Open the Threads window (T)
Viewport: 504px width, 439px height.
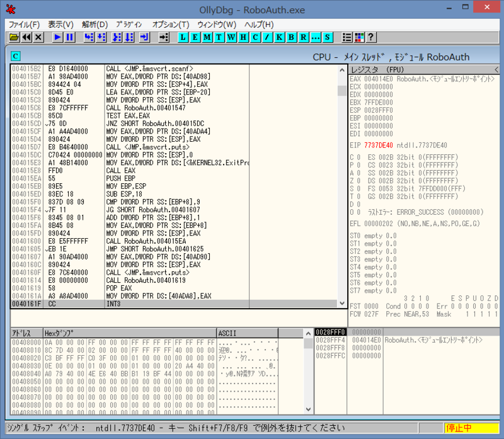[x=219, y=37]
